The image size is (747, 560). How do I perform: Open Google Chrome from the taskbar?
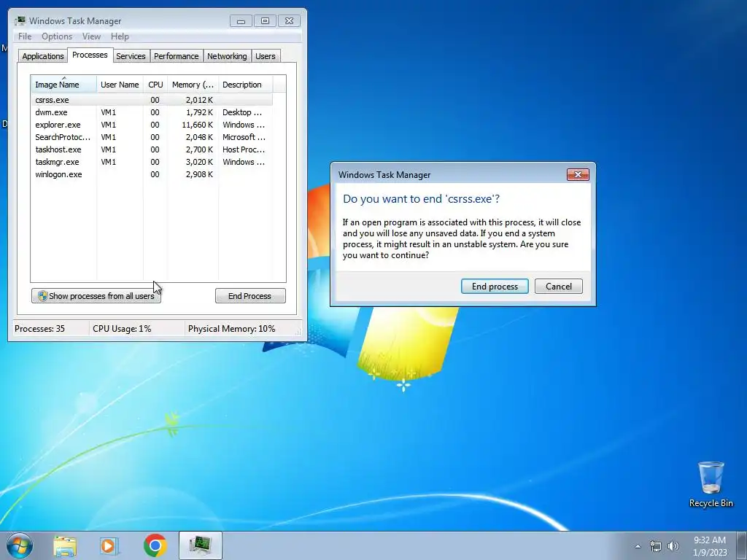(x=155, y=545)
